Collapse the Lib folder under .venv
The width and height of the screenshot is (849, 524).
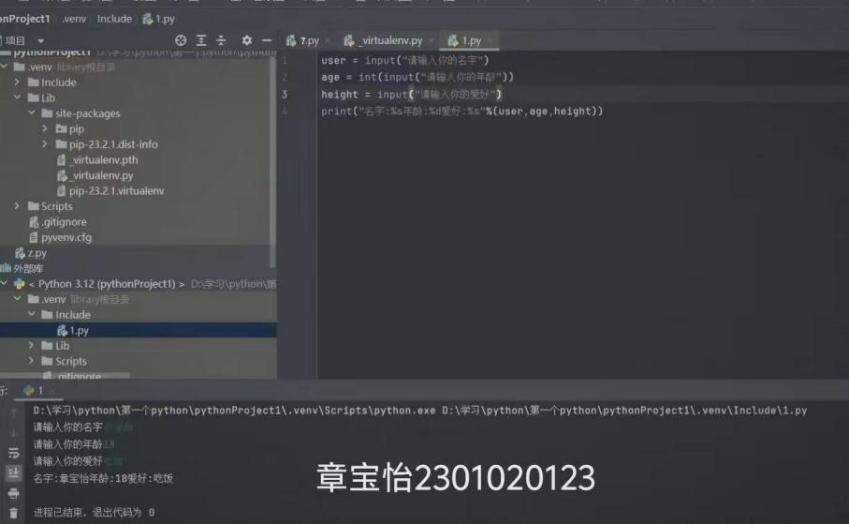pos(18,98)
